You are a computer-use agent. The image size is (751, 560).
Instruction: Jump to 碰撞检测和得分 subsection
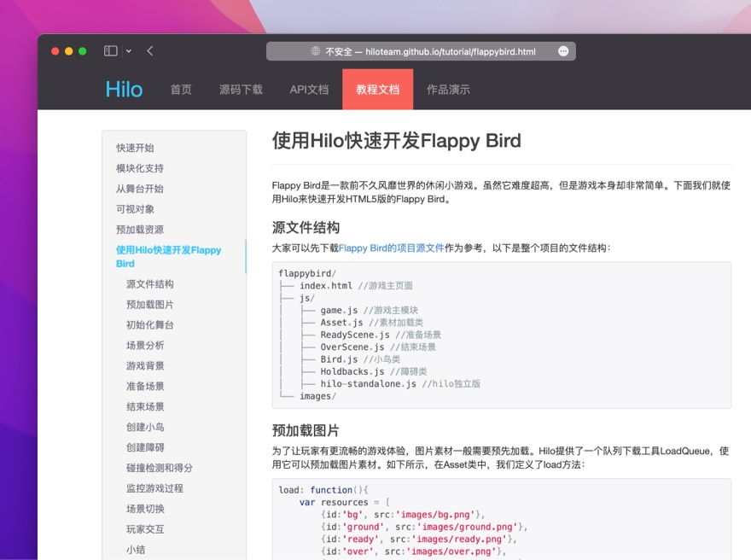pos(160,468)
